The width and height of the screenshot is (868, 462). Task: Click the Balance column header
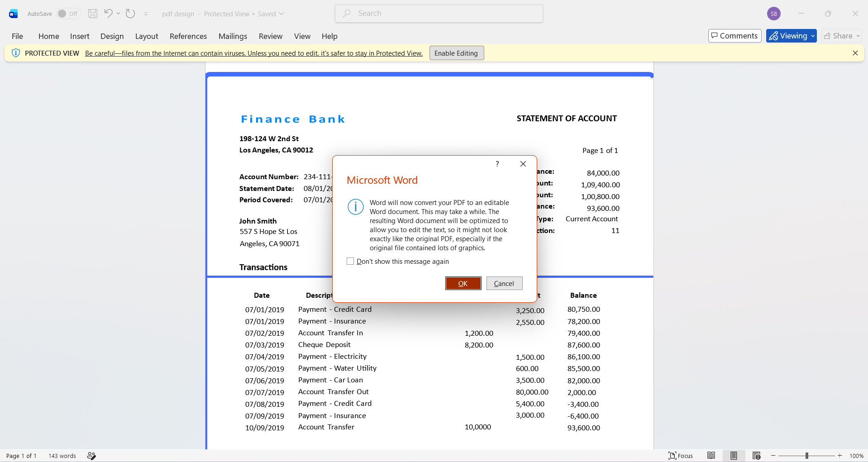tap(583, 295)
